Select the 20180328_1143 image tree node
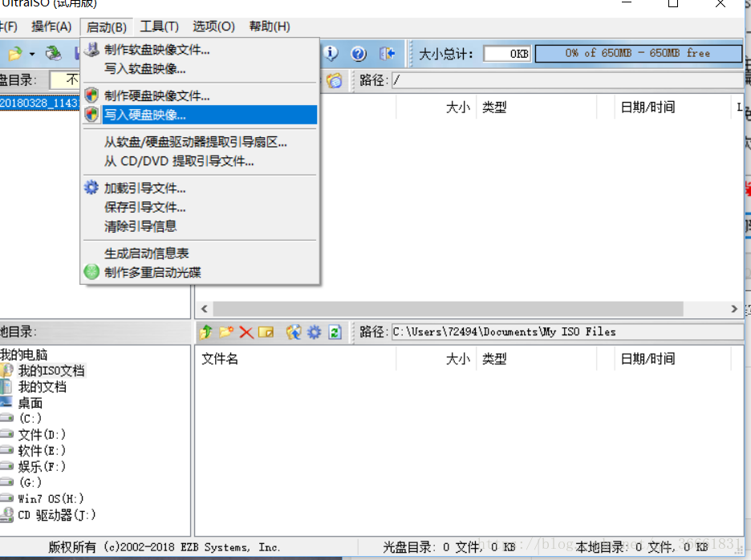The height and width of the screenshot is (560, 751). pyautogui.click(x=39, y=103)
